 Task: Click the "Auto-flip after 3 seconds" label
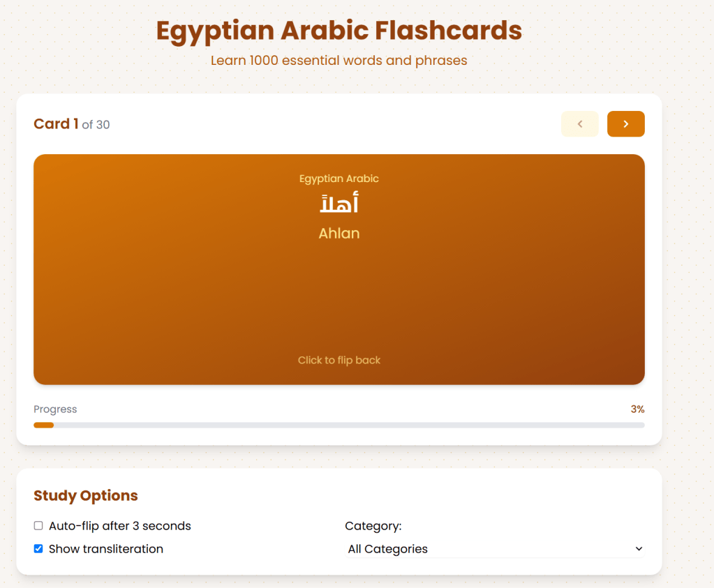(119, 526)
